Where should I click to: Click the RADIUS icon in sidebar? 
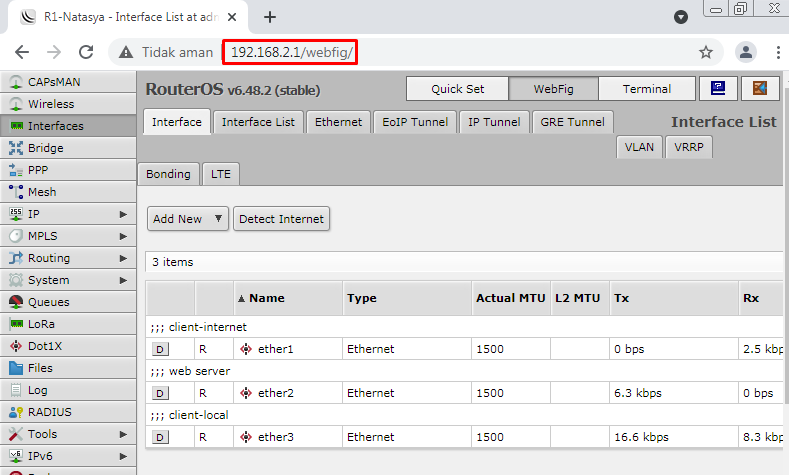[x=16, y=412]
